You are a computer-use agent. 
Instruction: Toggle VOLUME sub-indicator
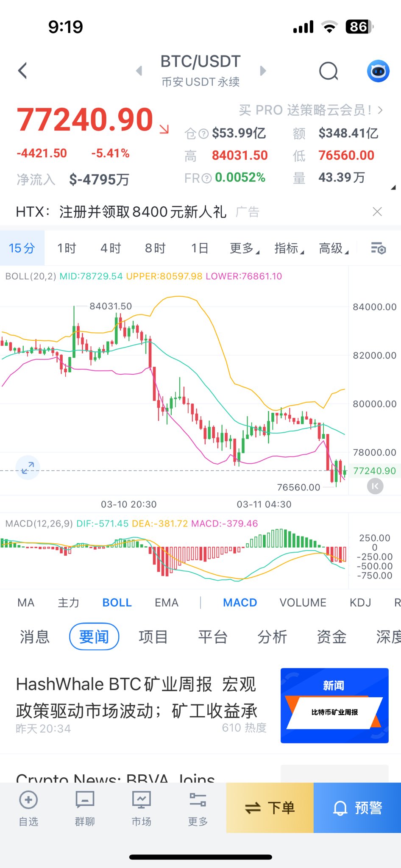pos(303,603)
